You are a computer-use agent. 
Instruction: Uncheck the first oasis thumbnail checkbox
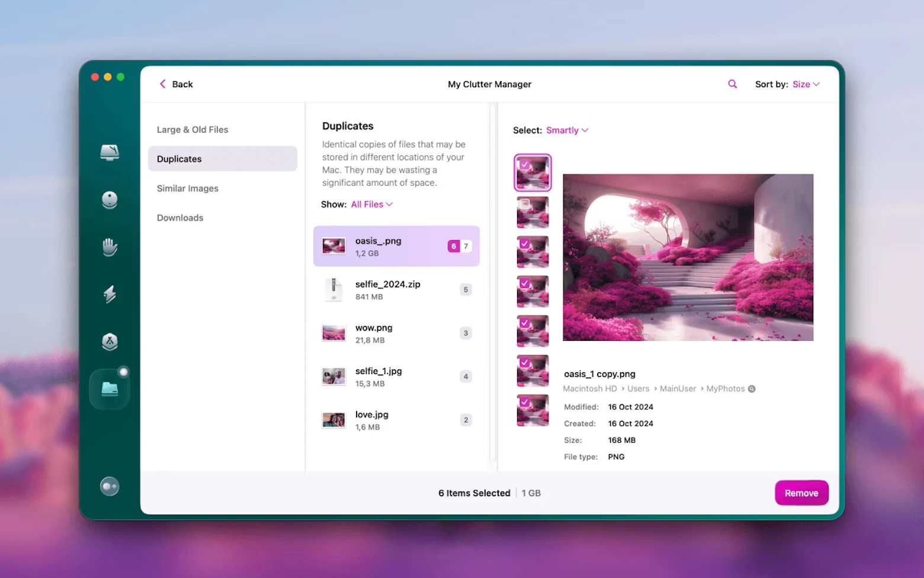[x=524, y=165]
